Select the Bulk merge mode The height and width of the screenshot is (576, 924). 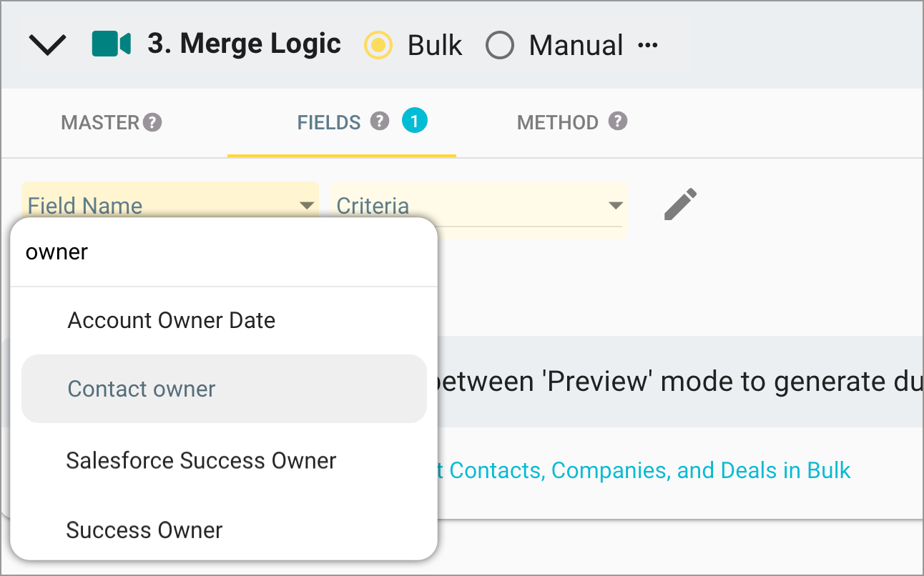378,44
